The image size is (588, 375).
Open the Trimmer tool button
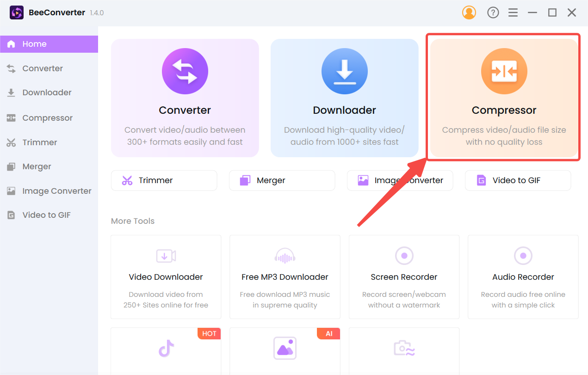click(x=164, y=180)
